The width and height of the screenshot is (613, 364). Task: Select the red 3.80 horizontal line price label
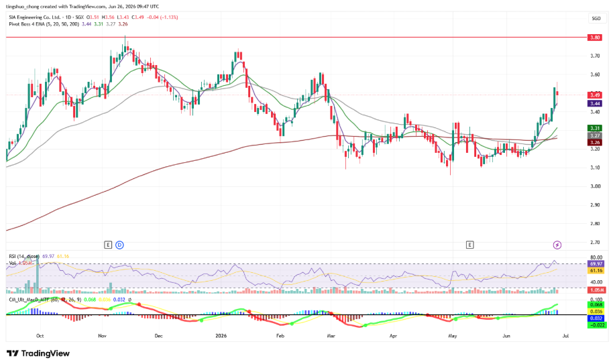point(595,38)
